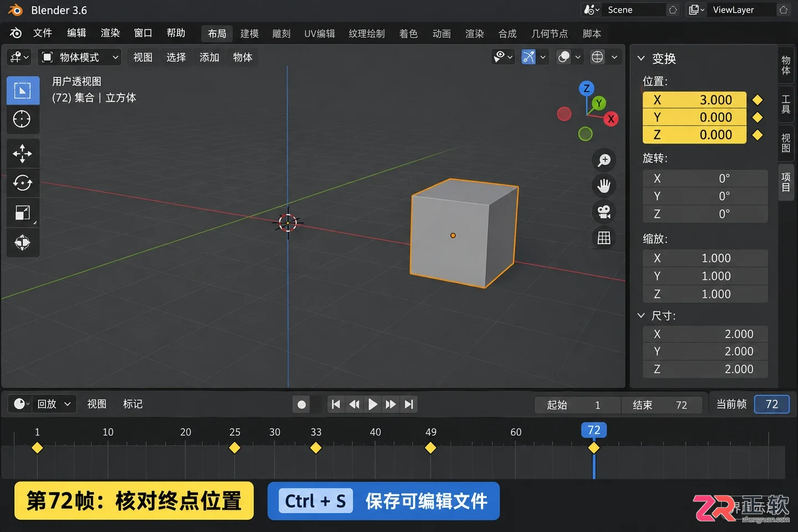The width and height of the screenshot is (798, 532).
Task: Open the 编辑 menu
Action: click(76, 33)
